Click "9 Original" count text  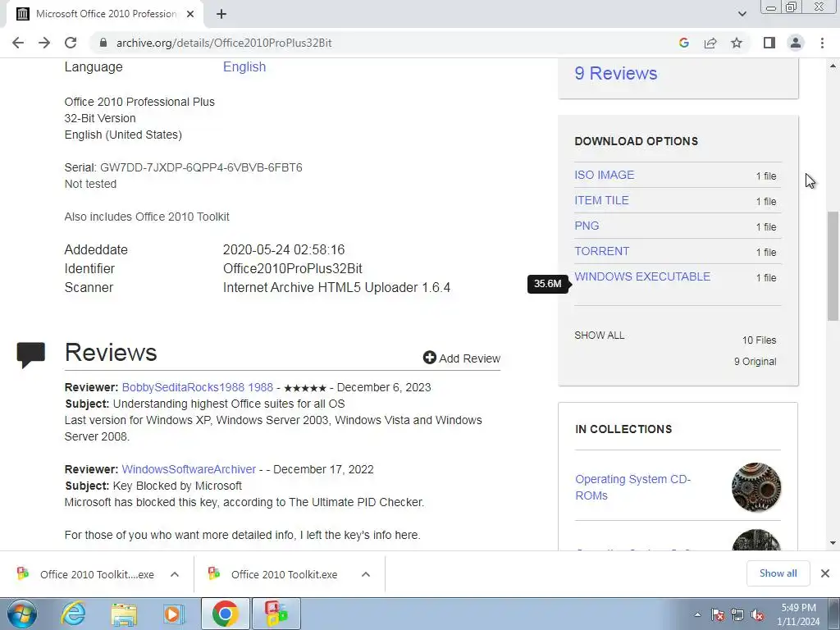pyautogui.click(x=755, y=362)
